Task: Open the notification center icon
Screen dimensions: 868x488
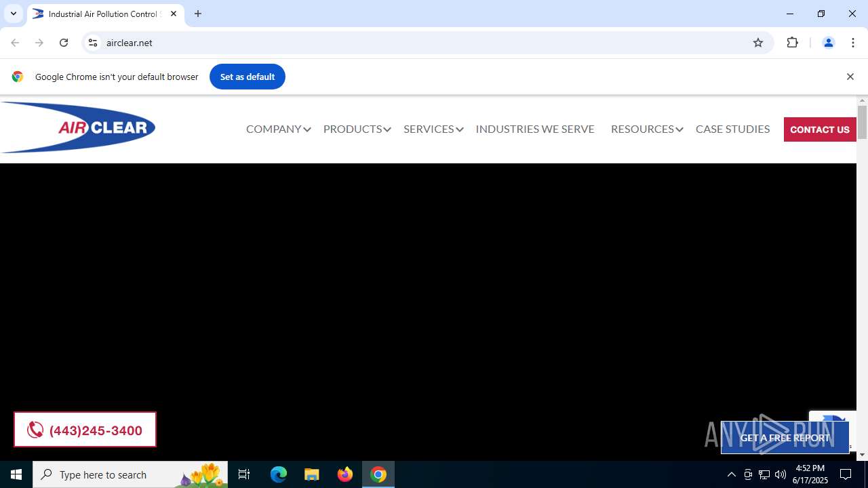Action: pyautogui.click(x=846, y=474)
